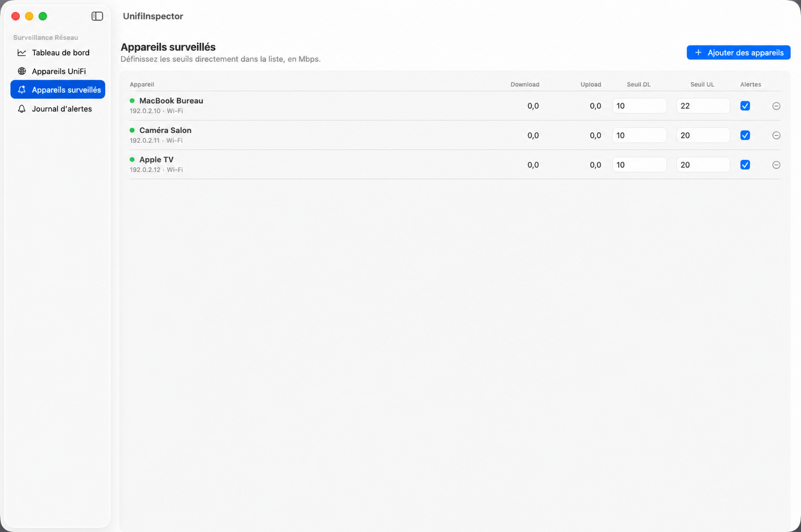Select the Apple TV device row

pyautogui.click(x=455, y=164)
